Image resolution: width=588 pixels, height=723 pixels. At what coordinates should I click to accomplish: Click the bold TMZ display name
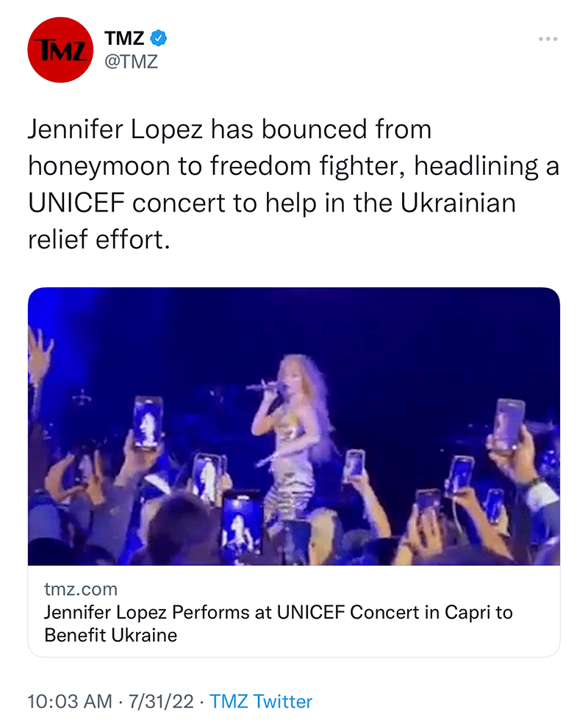point(125,37)
